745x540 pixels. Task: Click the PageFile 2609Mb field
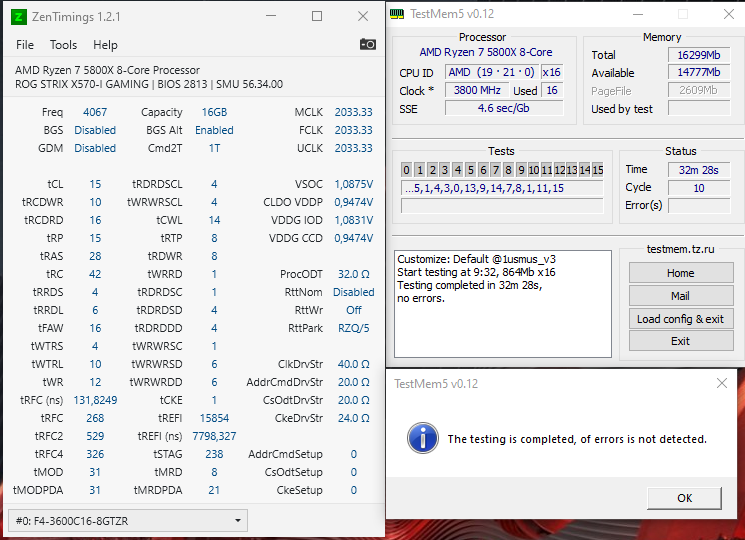tap(699, 90)
